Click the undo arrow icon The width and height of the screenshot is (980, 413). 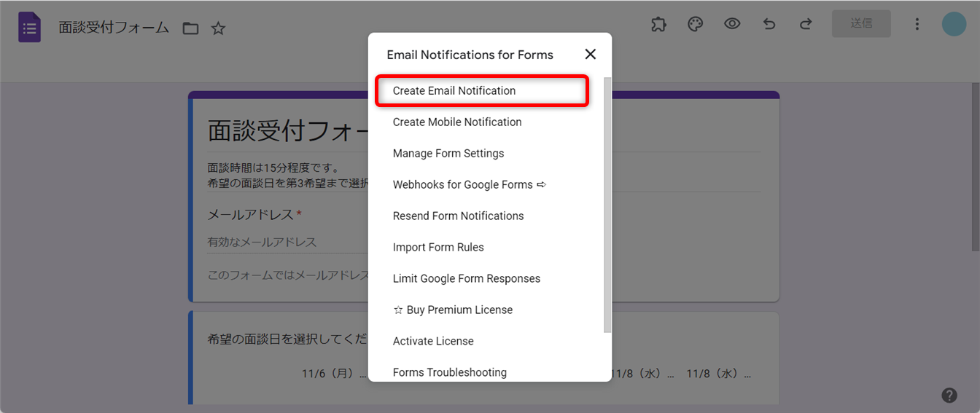tap(769, 24)
